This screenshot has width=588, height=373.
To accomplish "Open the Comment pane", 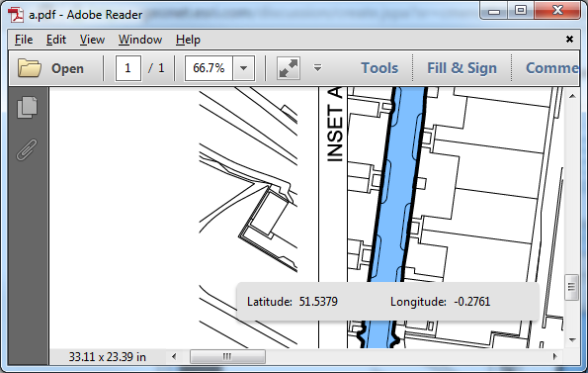I will coord(552,68).
